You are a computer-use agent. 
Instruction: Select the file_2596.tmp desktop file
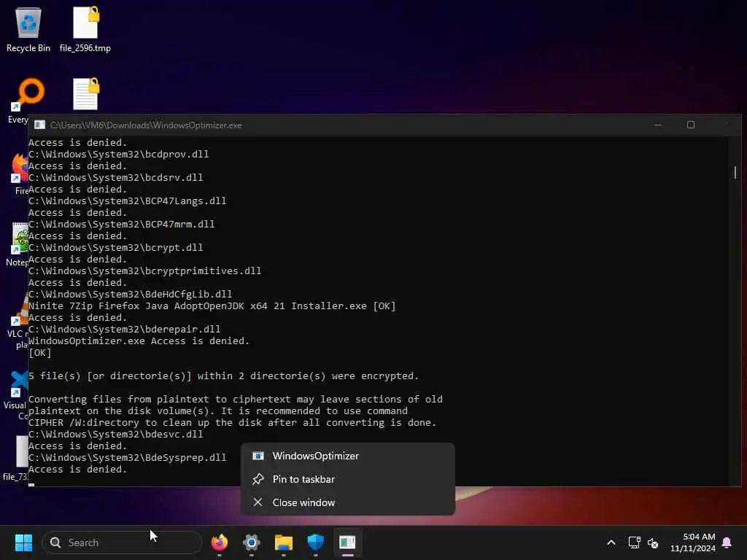(x=85, y=29)
